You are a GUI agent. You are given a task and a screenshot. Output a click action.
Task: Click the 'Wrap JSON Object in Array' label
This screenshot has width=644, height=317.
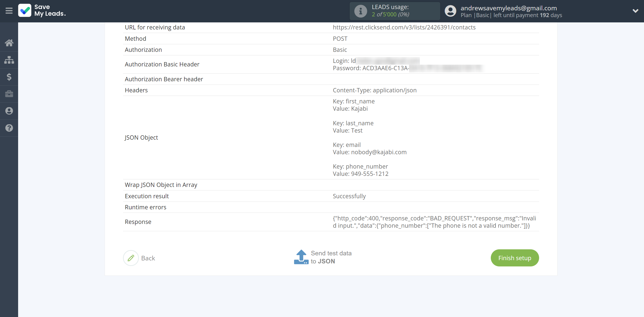coord(161,185)
